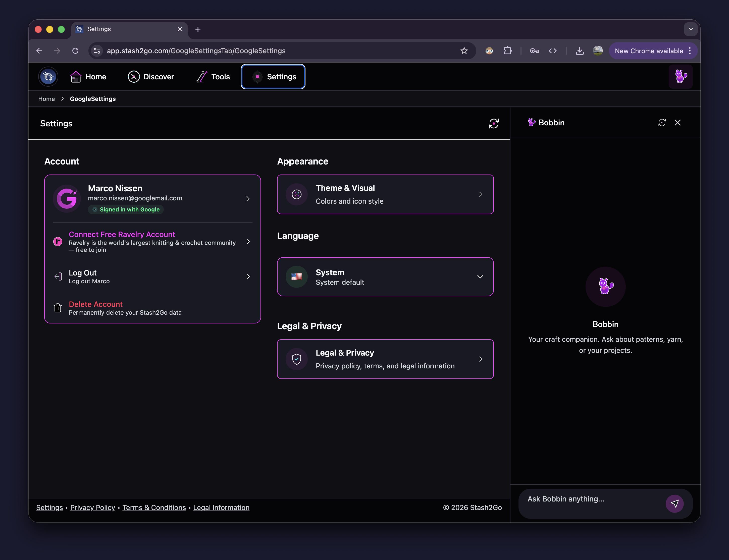Switch to the Discover tab
This screenshot has width=729, height=560.
coord(151,77)
